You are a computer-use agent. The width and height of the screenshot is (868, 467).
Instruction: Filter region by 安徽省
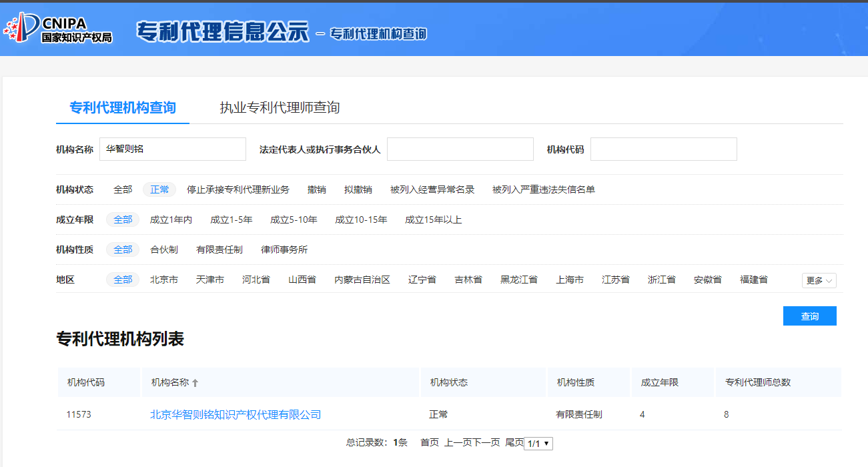[708, 280]
